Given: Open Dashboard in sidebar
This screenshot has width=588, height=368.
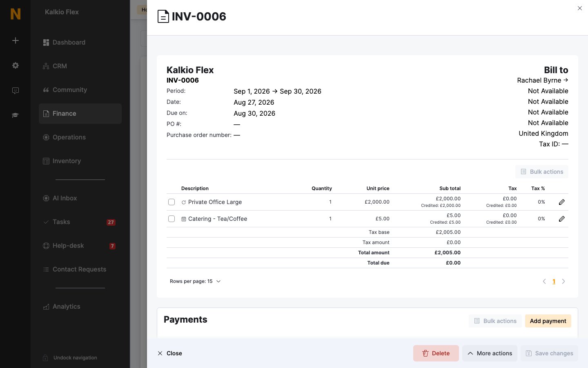Looking at the screenshot, I should tap(80, 43).
